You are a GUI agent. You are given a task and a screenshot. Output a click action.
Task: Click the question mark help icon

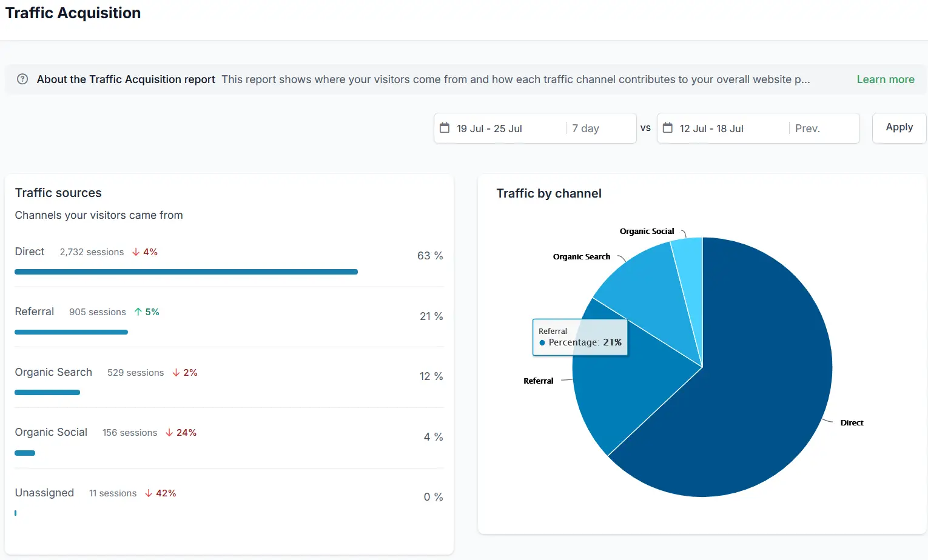point(22,79)
